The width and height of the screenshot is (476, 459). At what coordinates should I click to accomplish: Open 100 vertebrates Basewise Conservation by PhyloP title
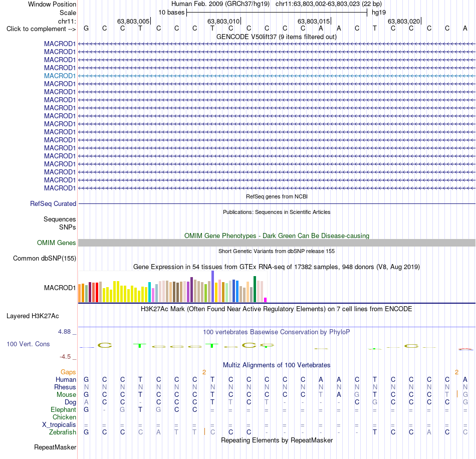point(277,332)
